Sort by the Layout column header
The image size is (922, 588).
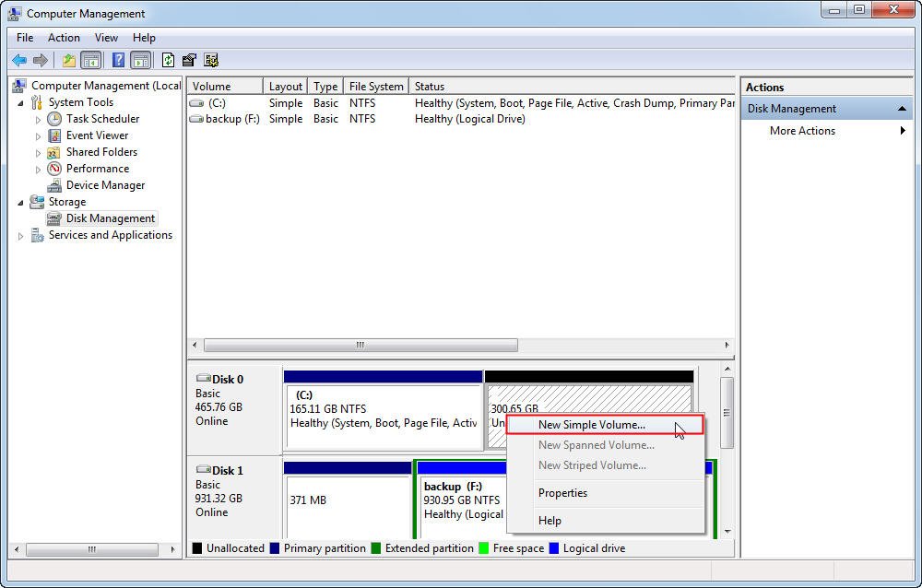click(285, 87)
